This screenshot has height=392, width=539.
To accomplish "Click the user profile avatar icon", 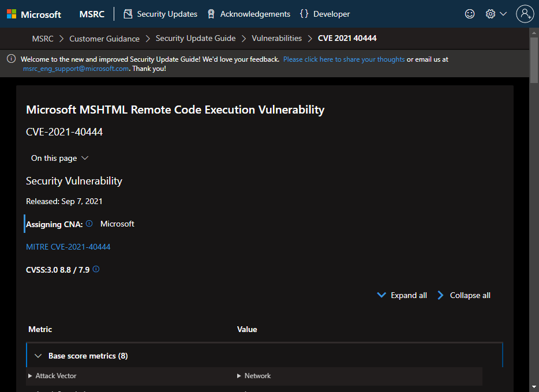I will pos(525,13).
